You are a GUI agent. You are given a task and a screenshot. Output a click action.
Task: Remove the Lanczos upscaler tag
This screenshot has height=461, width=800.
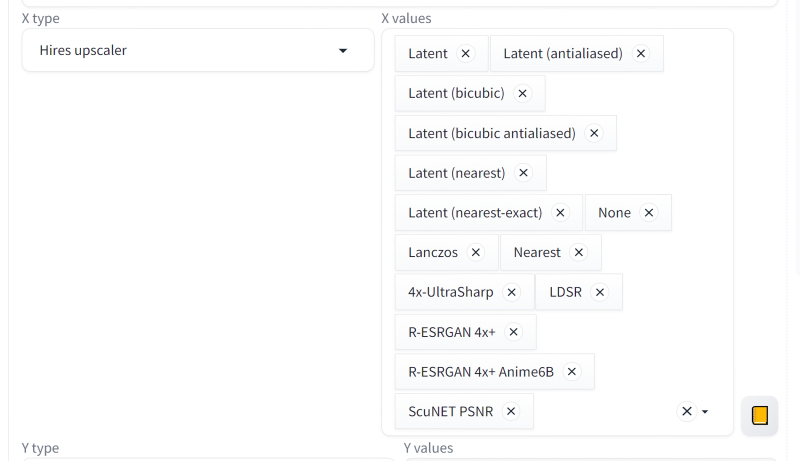(476, 252)
